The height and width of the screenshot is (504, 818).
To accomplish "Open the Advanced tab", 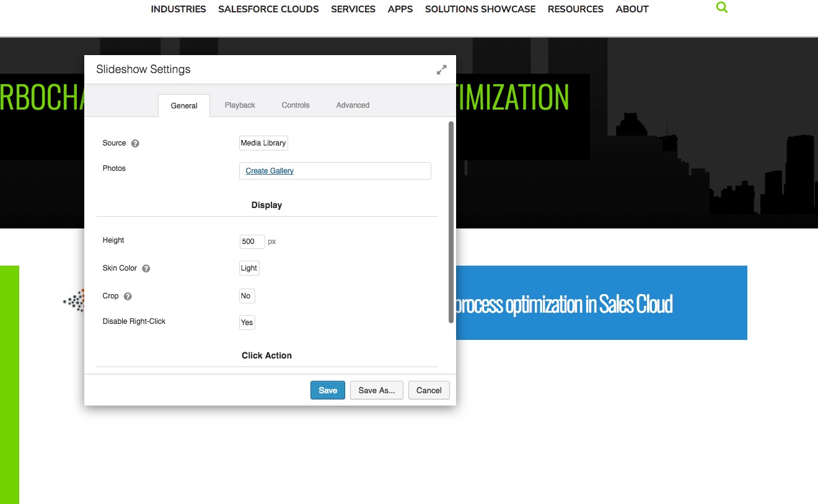I will [x=353, y=105].
